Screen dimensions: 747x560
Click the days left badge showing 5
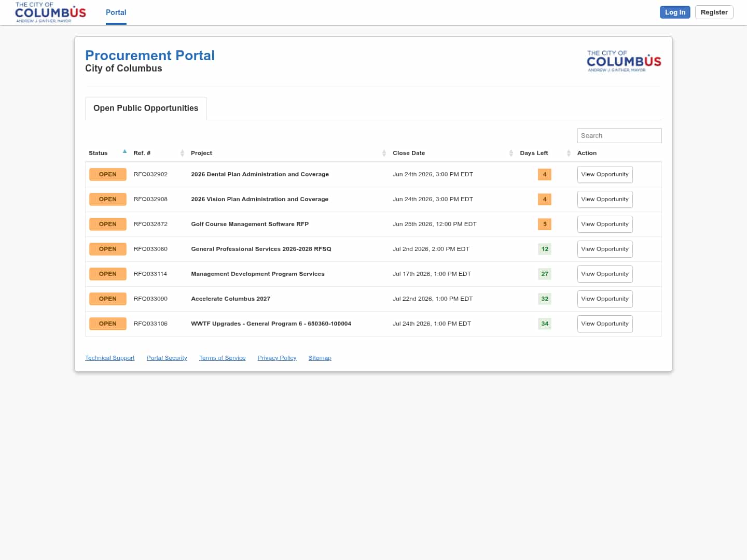coord(545,224)
